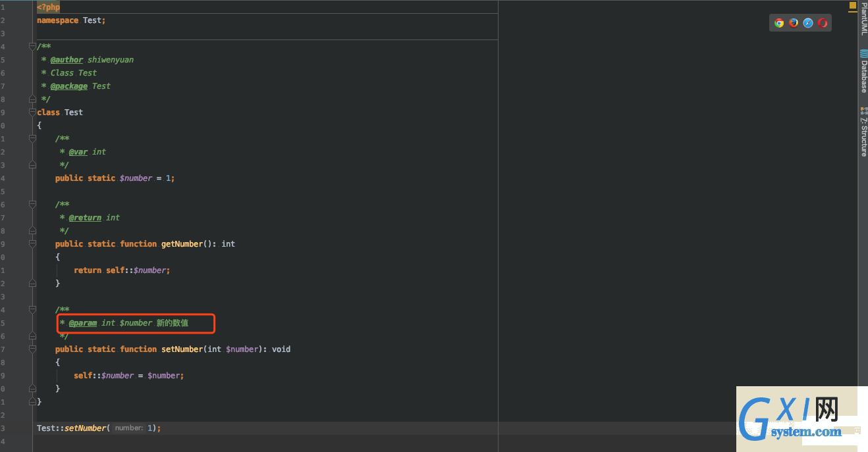Image resolution: width=868 pixels, height=452 pixels.
Task: Click fold marker closing the @return comment
Action: point(32,231)
